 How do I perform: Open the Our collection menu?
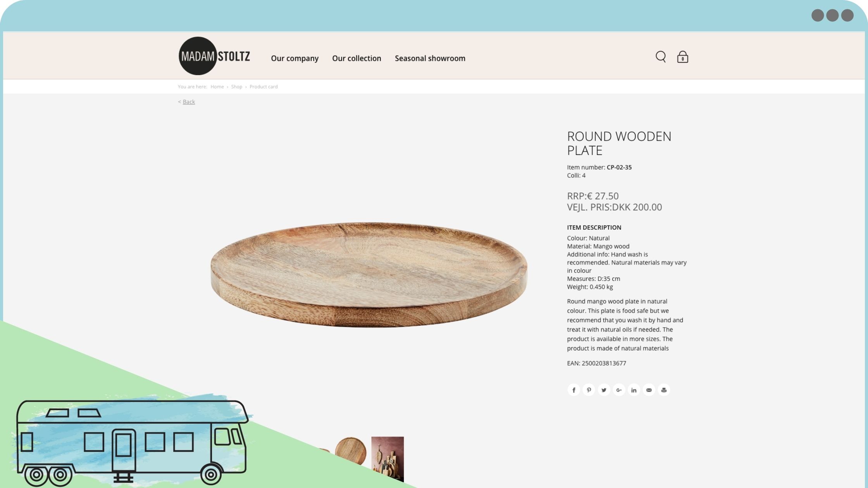click(x=356, y=58)
